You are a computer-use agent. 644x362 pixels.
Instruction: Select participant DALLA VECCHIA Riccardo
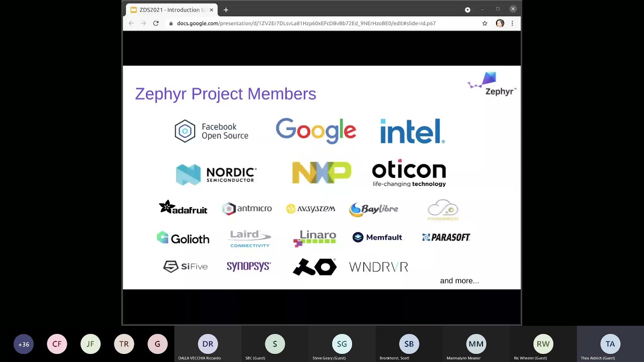pos(208,344)
